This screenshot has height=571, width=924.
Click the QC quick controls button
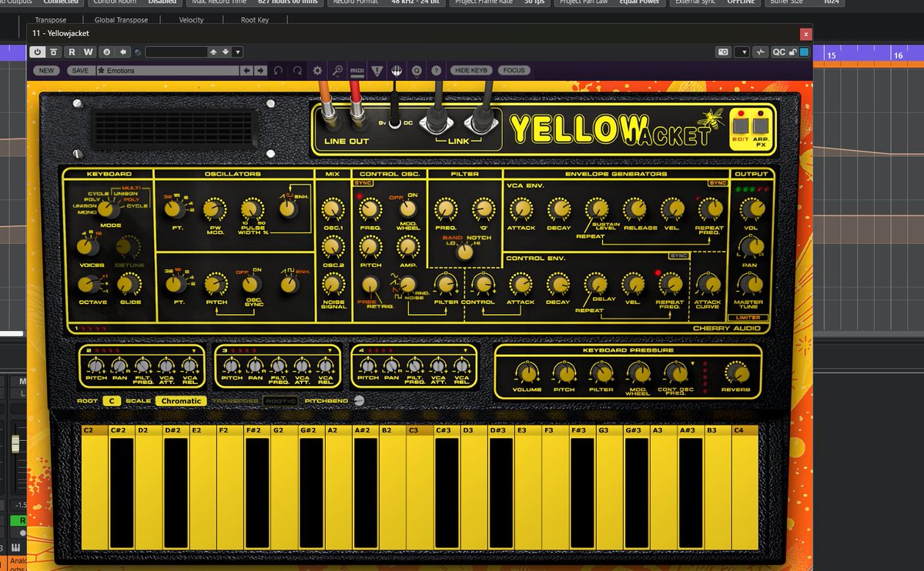pyautogui.click(x=780, y=52)
